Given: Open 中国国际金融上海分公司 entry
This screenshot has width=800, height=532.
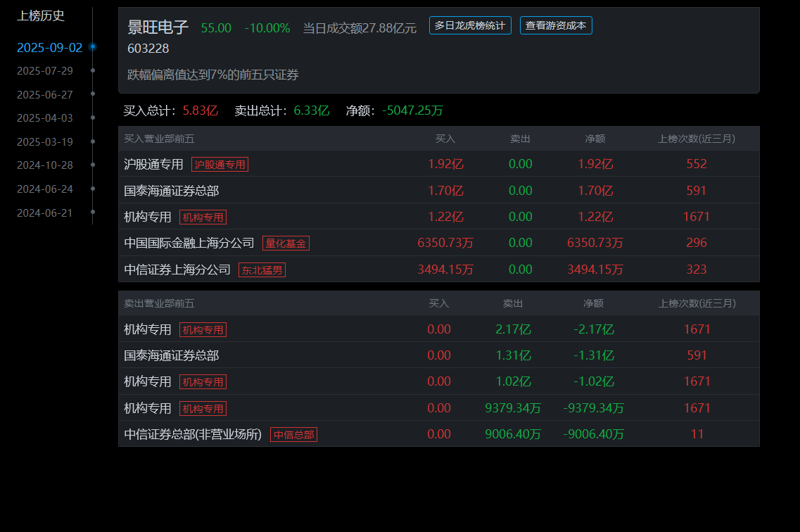Looking at the screenshot, I should pyautogui.click(x=189, y=243).
